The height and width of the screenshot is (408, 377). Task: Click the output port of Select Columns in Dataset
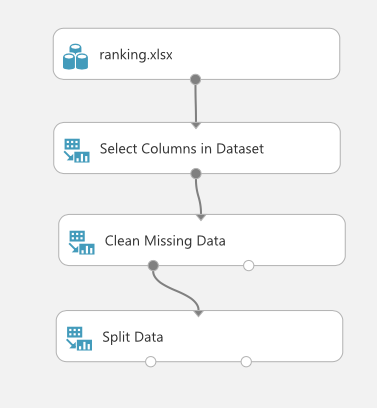tap(196, 174)
